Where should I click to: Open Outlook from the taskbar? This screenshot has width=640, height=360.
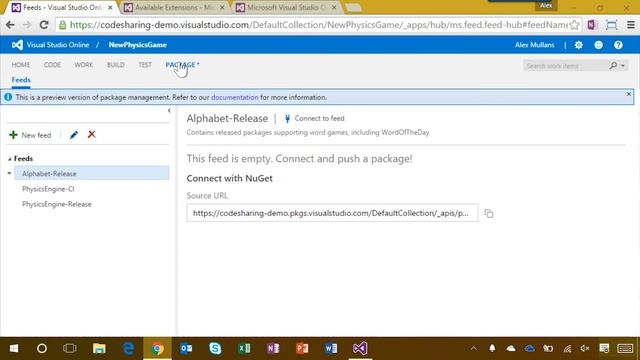pos(186,348)
